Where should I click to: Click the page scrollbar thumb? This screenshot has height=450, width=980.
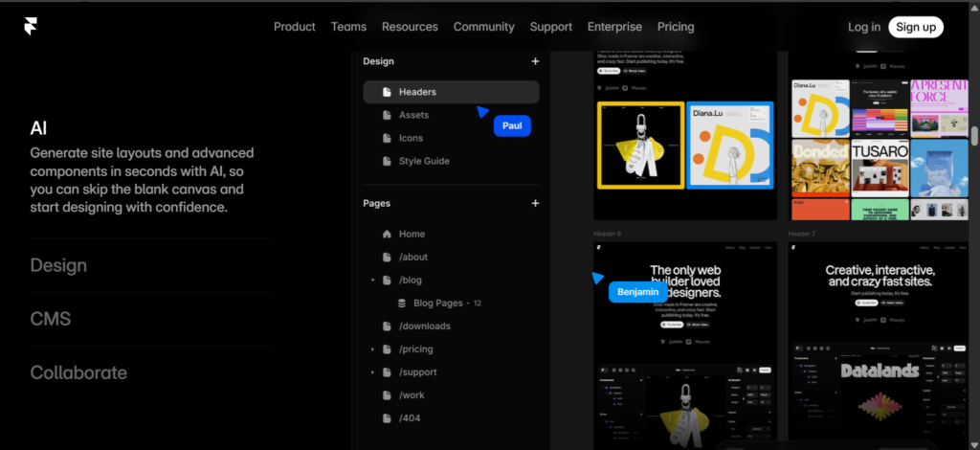click(x=974, y=136)
